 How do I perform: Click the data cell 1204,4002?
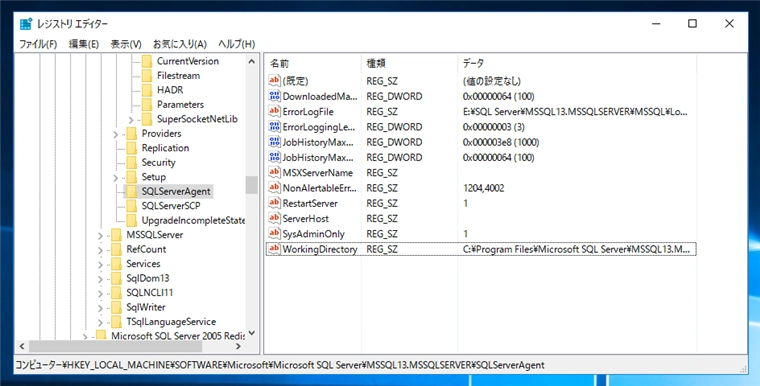(484, 188)
